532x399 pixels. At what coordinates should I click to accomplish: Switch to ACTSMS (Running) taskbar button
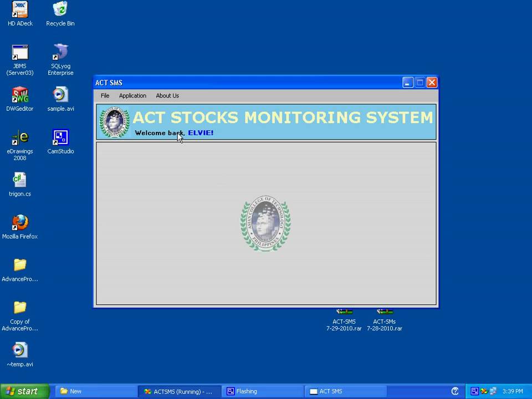pos(180,391)
